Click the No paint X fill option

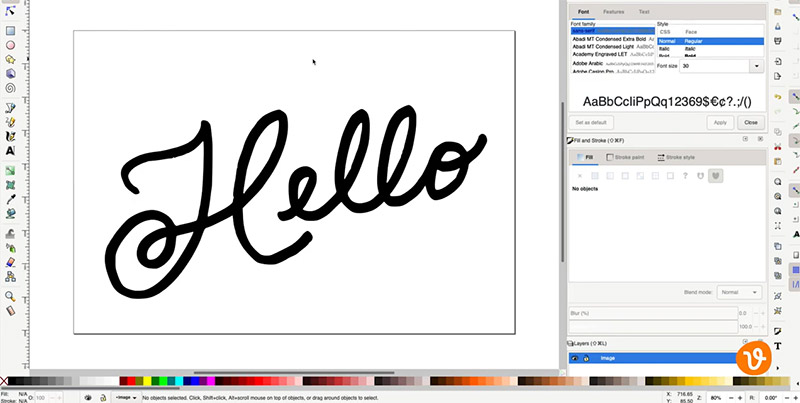(579, 176)
